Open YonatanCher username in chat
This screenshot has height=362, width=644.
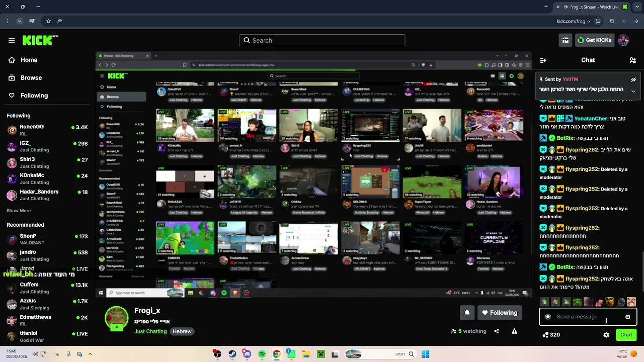coord(591,119)
